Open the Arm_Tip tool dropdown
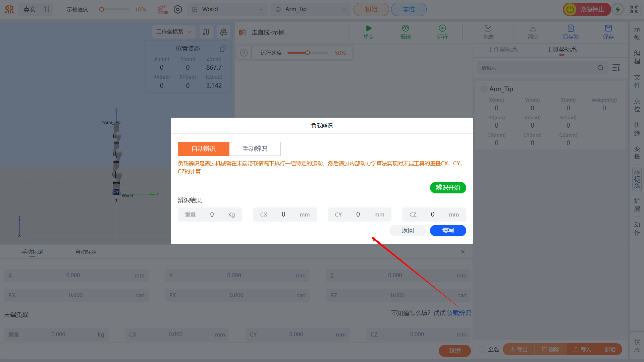644x362 pixels. tap(310, 9)
